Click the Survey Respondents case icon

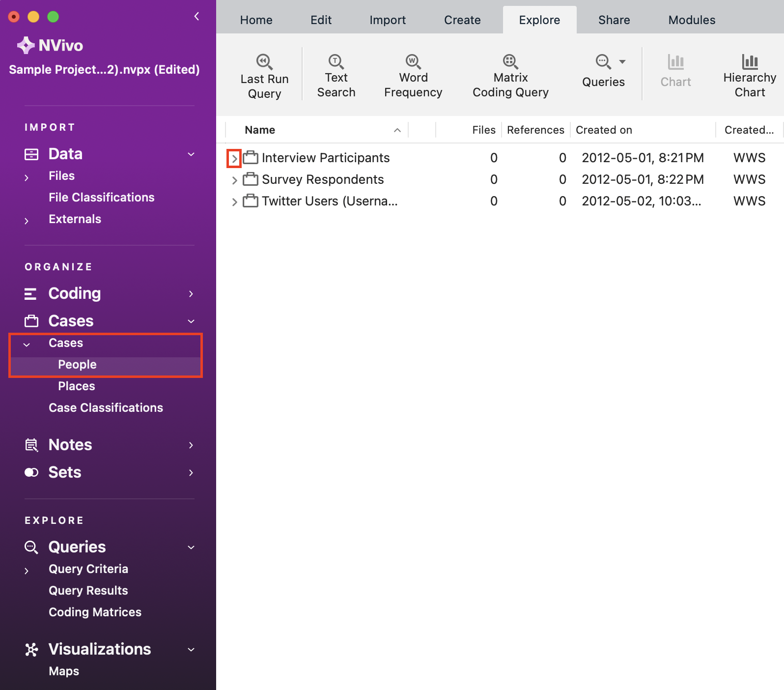tap(251, 179)
